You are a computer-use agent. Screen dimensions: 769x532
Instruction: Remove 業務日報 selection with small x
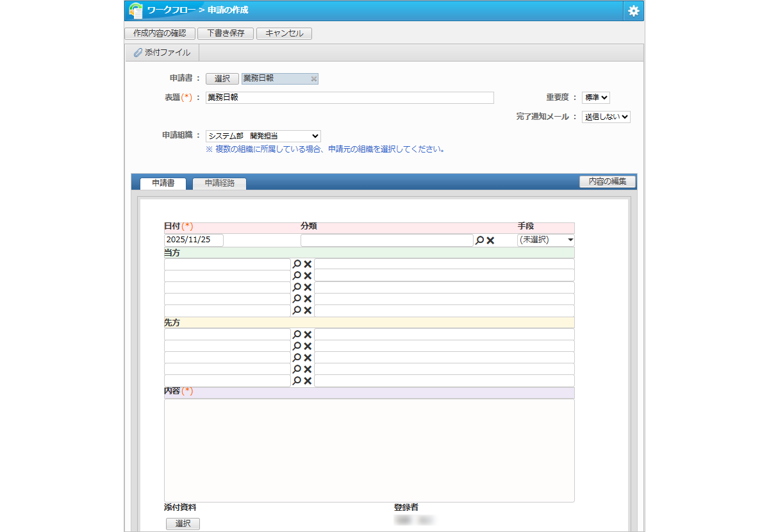[x=313, y=79]
